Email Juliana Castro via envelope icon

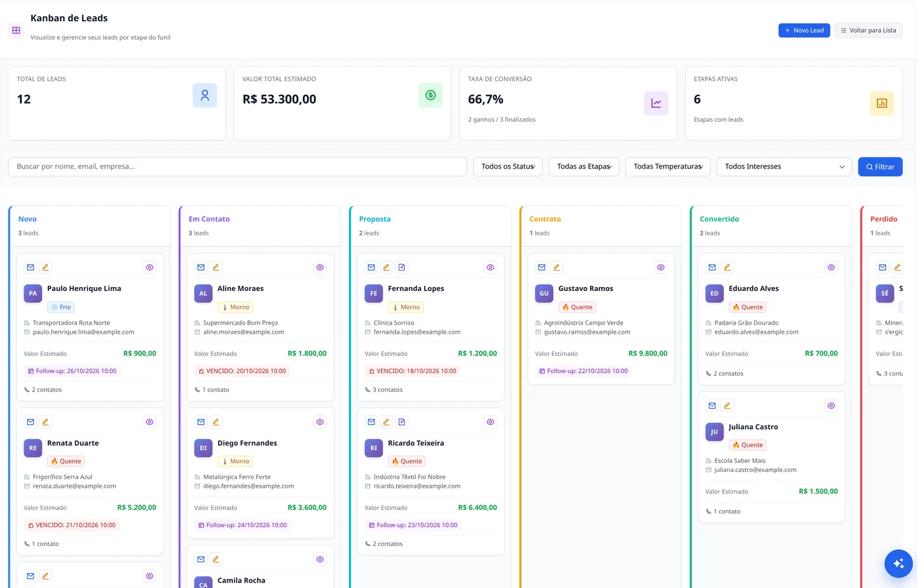712,406
